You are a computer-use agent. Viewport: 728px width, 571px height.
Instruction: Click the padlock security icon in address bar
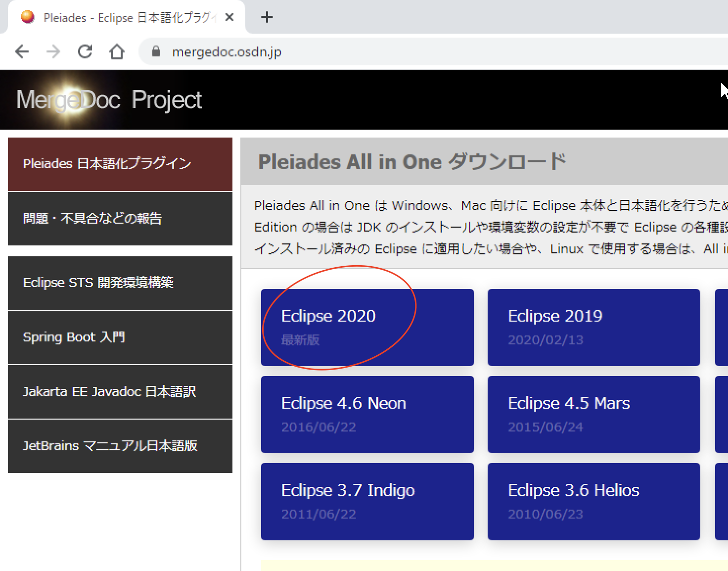click(156, 51)
